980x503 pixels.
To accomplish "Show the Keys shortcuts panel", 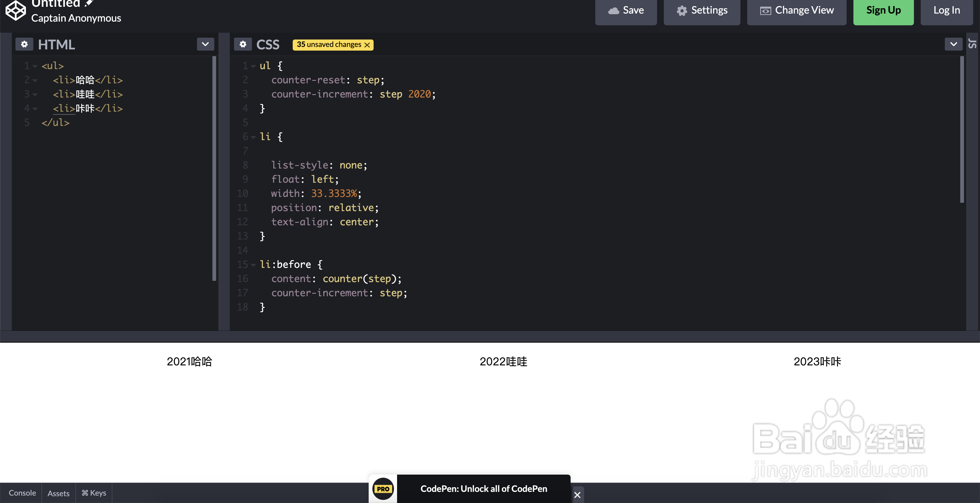I will point(94,493).
